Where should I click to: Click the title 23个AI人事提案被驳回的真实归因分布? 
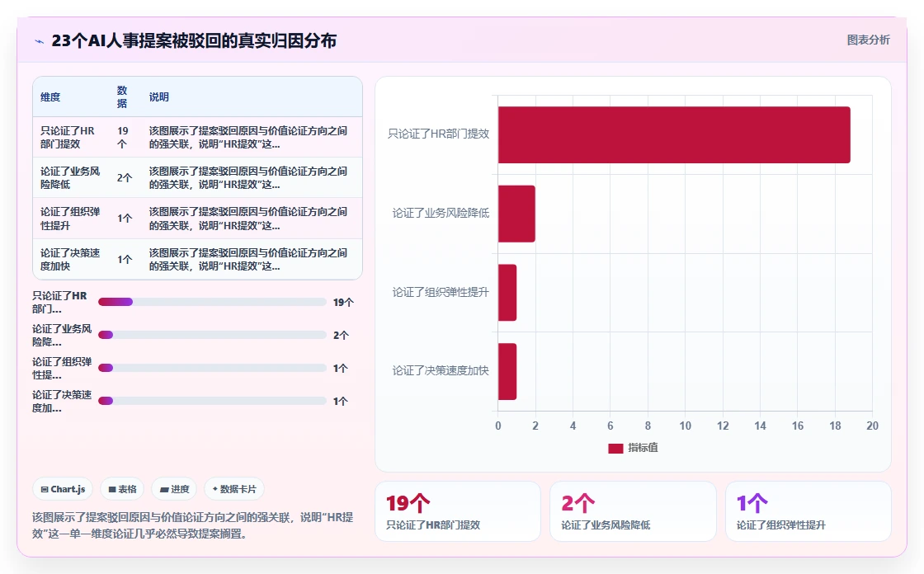(x=194, y=40)
